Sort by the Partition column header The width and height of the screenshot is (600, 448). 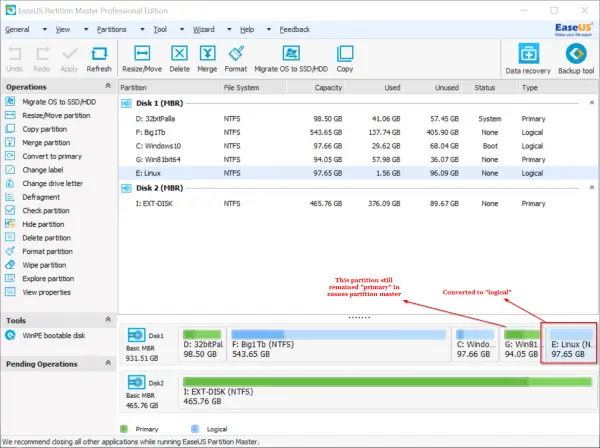[170, 88]
